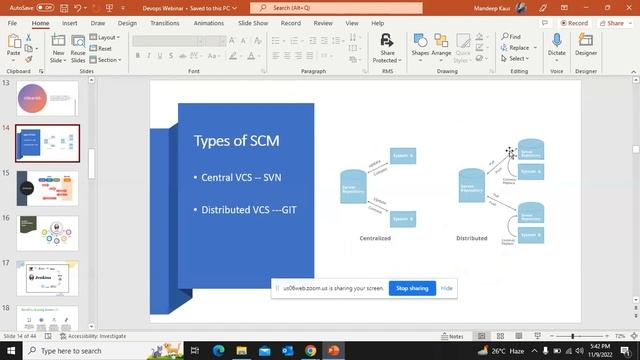Open the font color picker
Viewport: 640px width, 360px height.
(x=259, y=56)
